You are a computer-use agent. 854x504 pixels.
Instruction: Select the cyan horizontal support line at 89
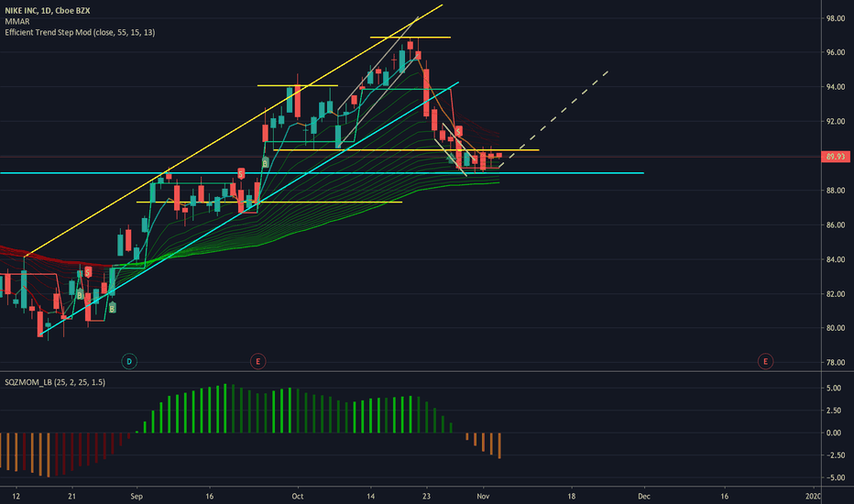(x=322, y=173)
